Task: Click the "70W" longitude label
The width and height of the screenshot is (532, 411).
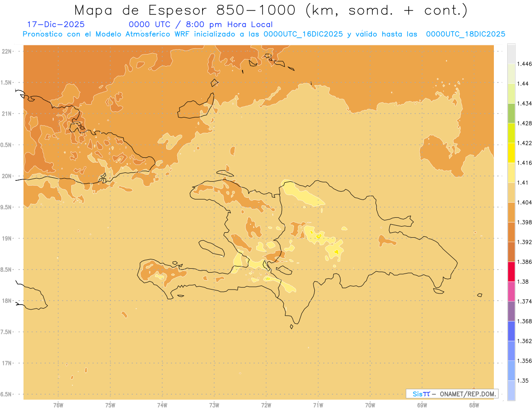Action: [370, 405]
